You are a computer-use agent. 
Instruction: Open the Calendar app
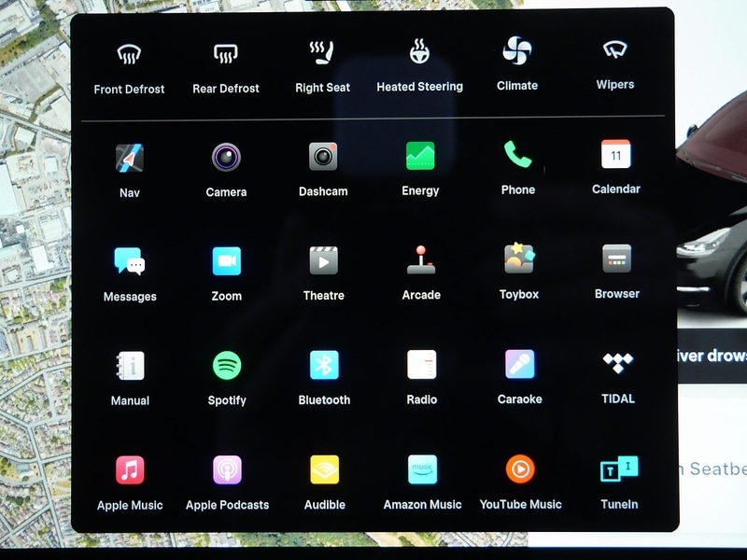[x=616, y=154]
